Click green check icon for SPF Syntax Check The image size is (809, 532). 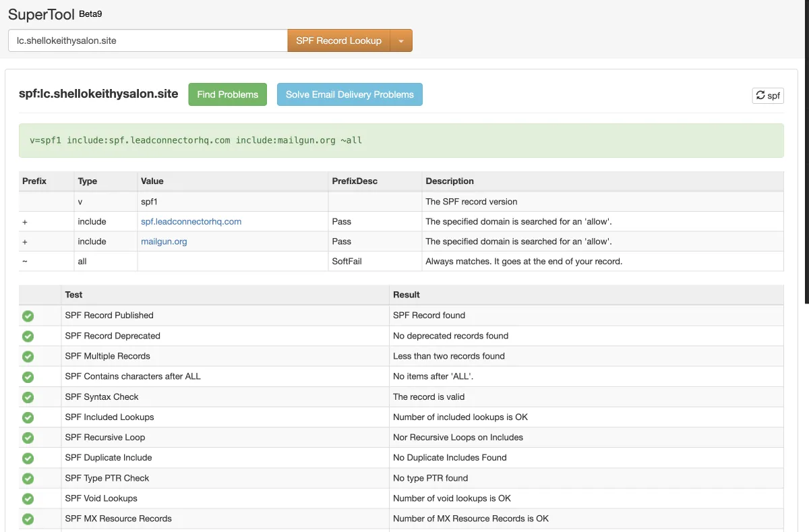click(28, 397)
